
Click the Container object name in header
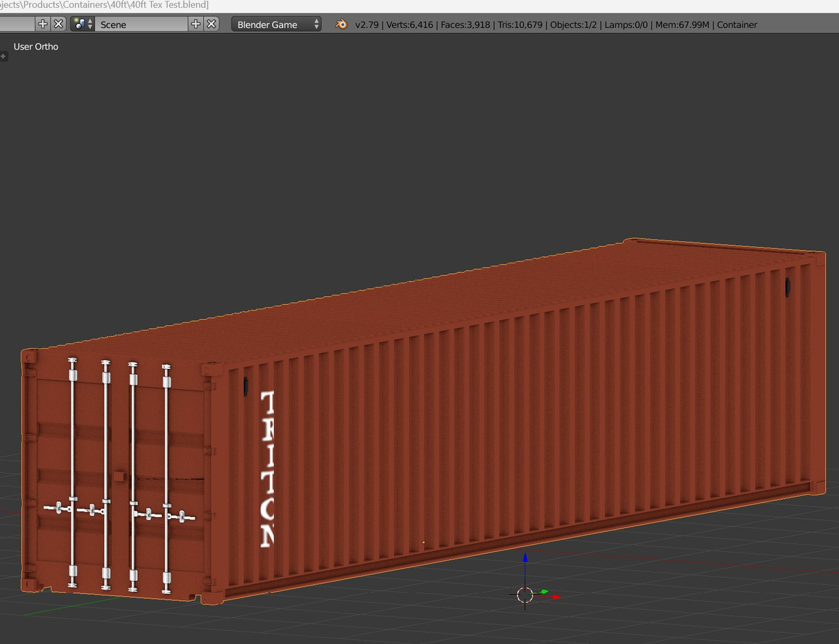[x=737, y=25]
